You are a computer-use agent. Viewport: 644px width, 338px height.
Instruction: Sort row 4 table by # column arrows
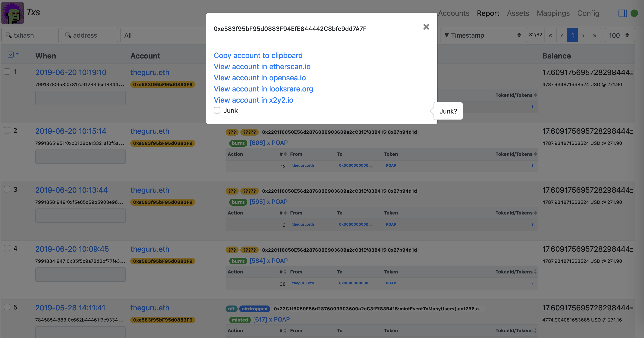click(285, 272)
